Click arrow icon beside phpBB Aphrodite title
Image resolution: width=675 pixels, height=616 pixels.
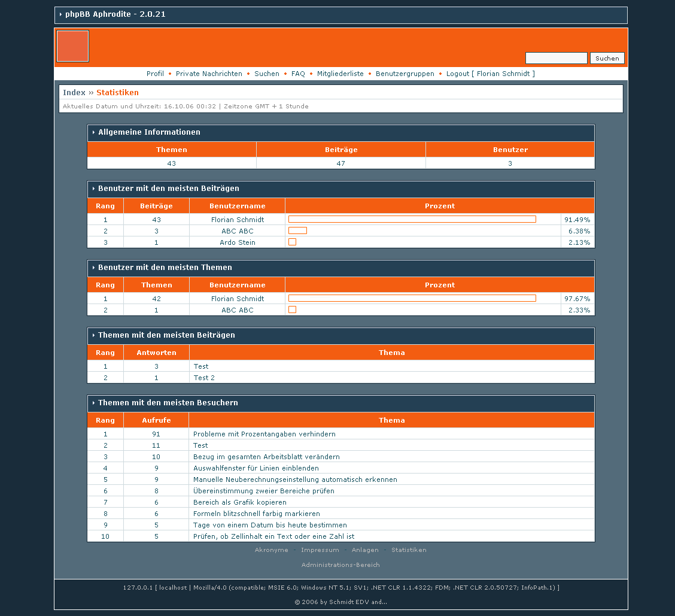tap(60, 14)
